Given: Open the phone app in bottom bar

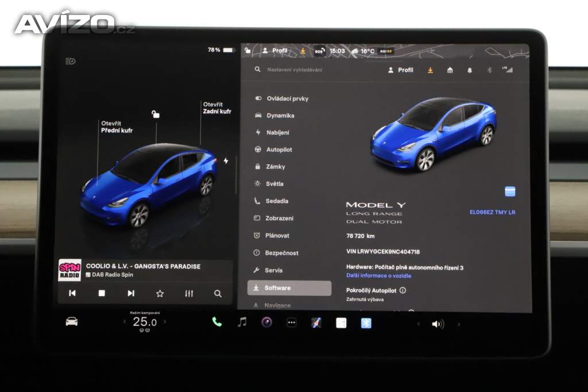Looking at the screenshot, I should pyautogui.click(x=216, y=322).
